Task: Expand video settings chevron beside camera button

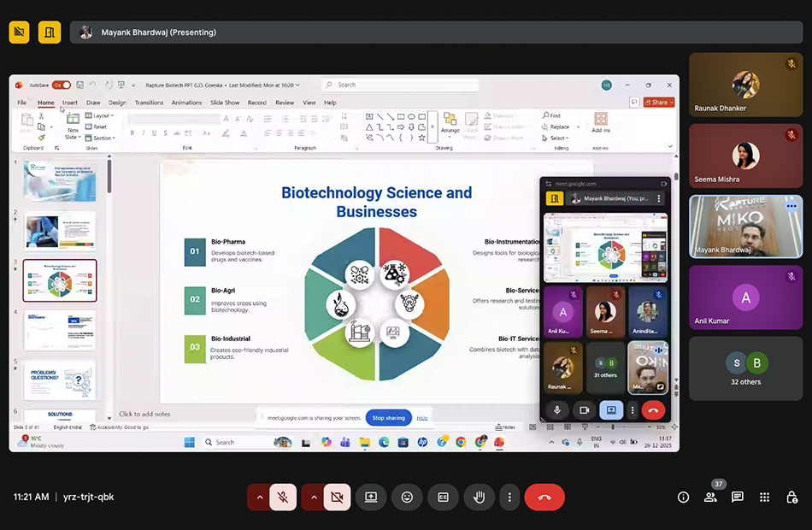Action: (314, 497)
